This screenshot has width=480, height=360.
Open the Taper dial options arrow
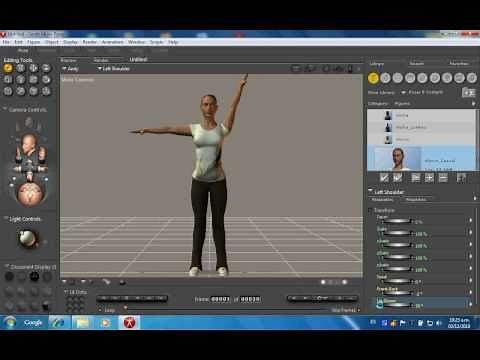pos(471,220)
